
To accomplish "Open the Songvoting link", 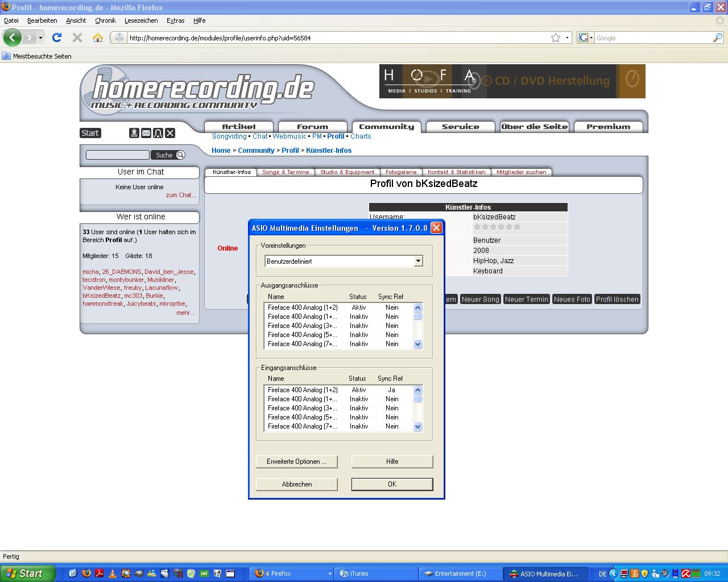I will (229, 136).
